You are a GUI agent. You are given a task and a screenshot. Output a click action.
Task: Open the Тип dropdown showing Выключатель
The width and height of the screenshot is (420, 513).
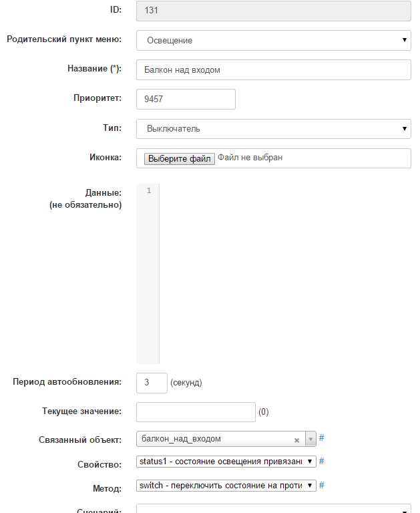(273, 128)
